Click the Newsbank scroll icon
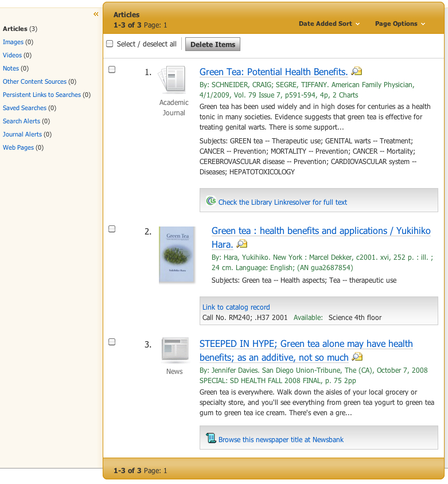Viewport: 448px width, 484px height. (211, 439)
